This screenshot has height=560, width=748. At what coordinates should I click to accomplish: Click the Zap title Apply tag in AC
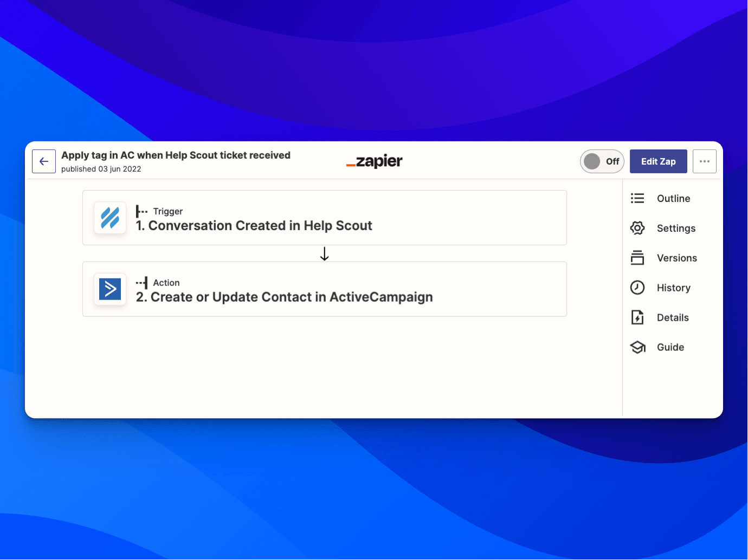176,155
